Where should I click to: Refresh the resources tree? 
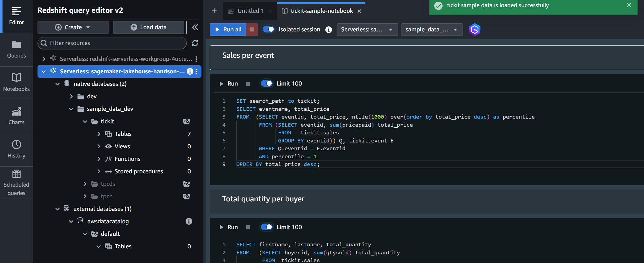[195, 43]
